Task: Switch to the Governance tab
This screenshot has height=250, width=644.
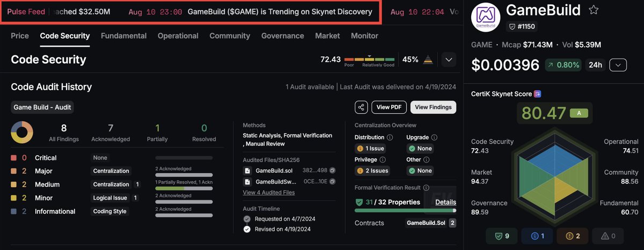Action: [x=283, y=35]
